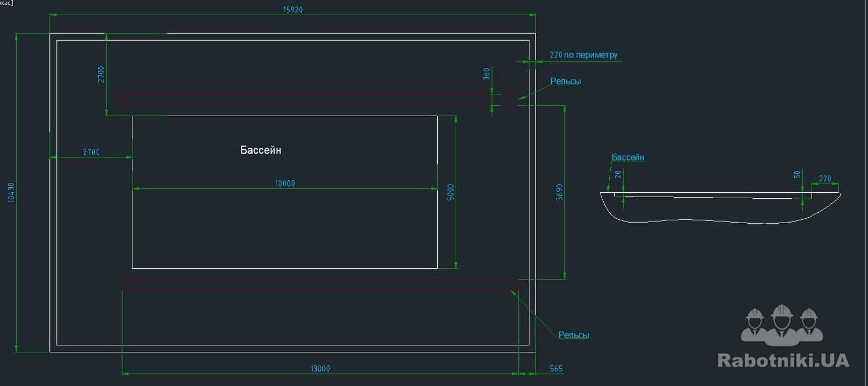Select the 565 dimension text
The width and height of the screenshot is (868, 386).
click(556, 369)
